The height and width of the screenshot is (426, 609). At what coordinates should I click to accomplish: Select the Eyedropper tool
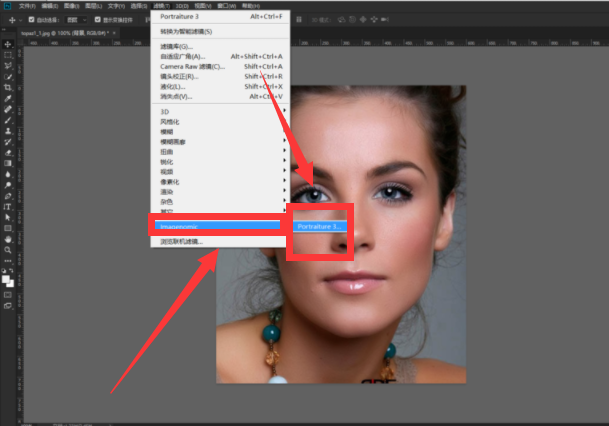pyautogui.click(x=8, y=98)
